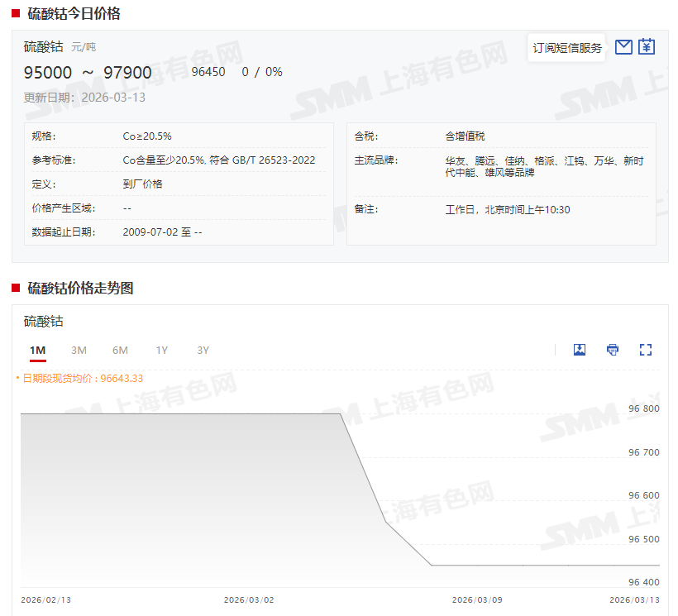The image size is (678, 616).
Task: Toggle the 日期段现货均价 legend series
Action: point(79,379)
